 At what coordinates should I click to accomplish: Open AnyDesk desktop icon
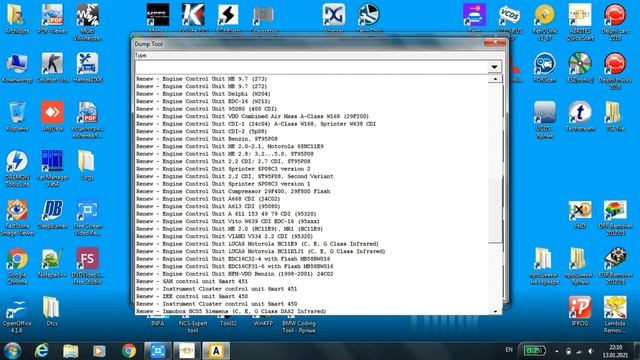tap(52, 116)
